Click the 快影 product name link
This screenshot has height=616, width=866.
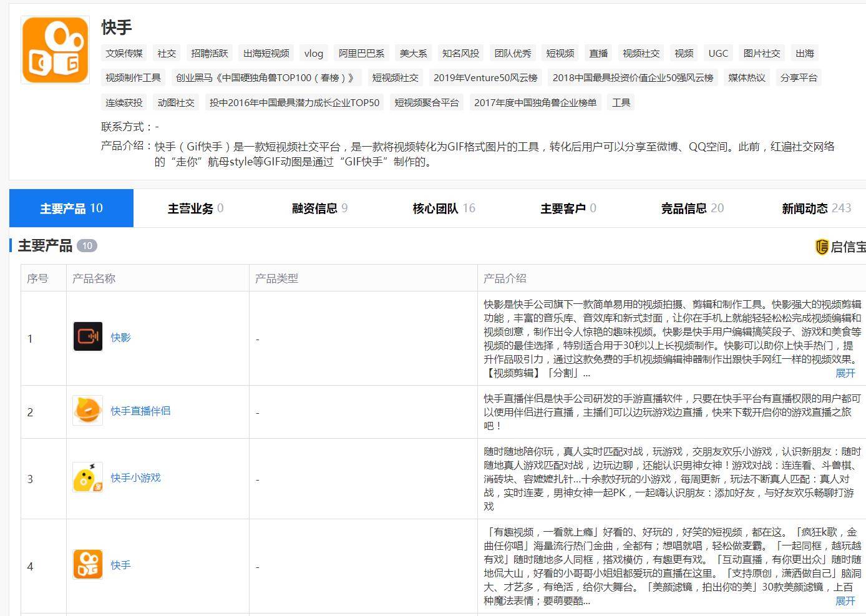(120, 338)
